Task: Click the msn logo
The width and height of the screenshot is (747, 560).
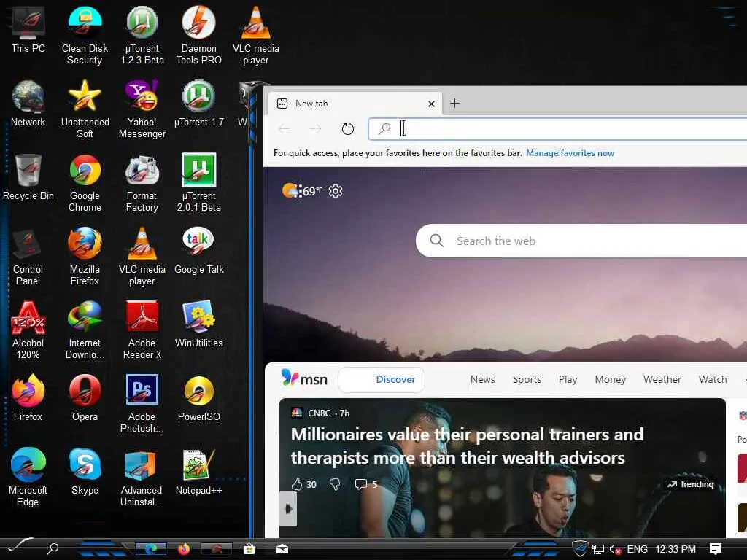Action: [304, 379]
